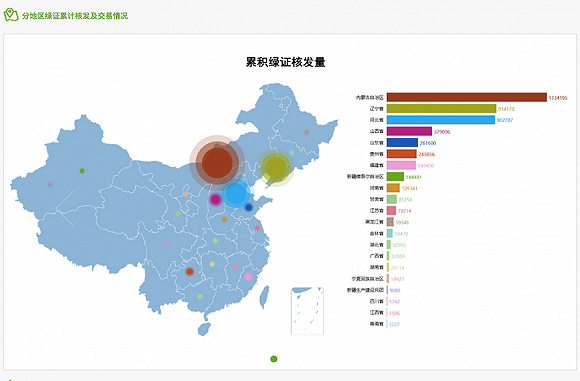Click the green map-pin icon in the header

11,15
